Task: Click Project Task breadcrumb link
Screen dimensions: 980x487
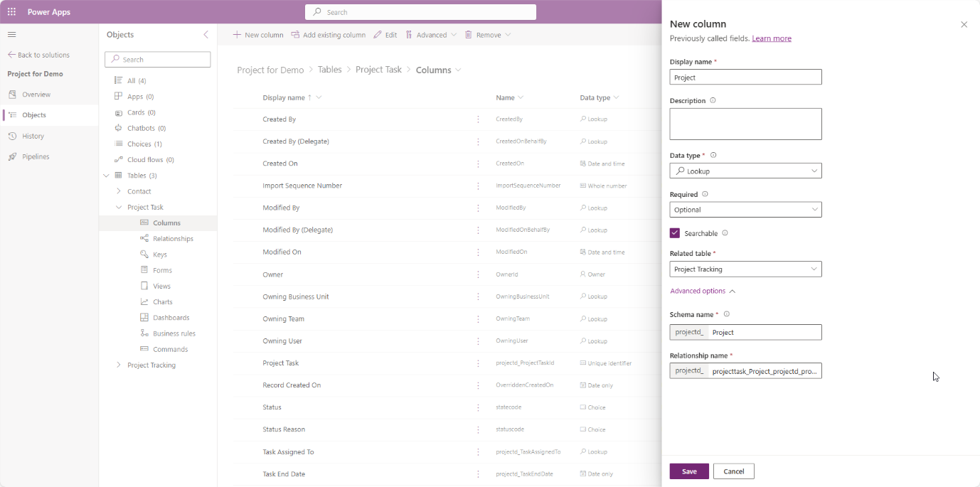Action: [378, 70]
